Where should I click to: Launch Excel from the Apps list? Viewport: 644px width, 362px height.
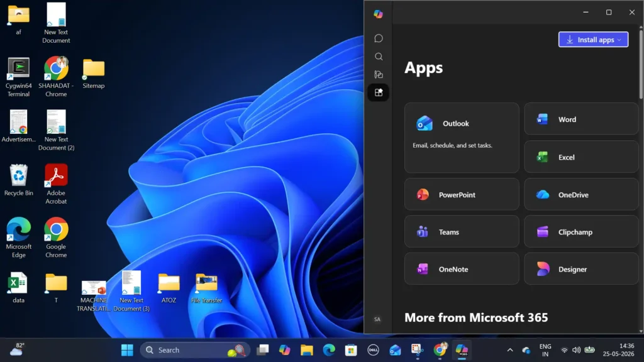(581, 156)
